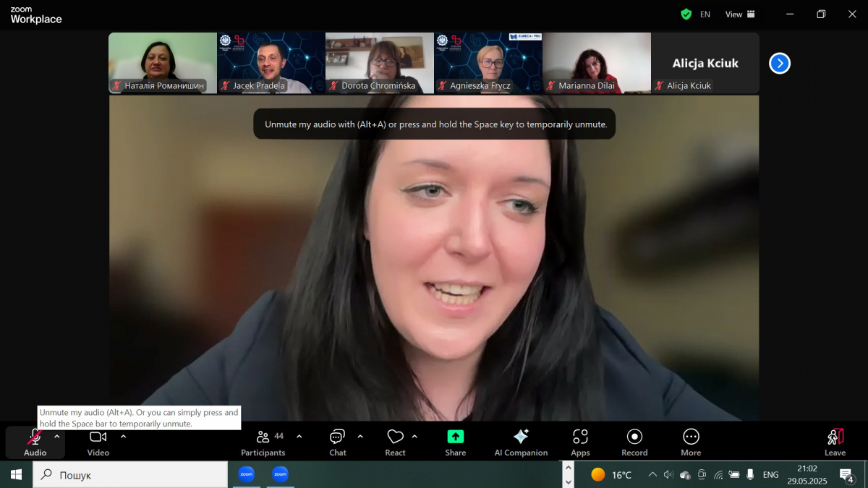Leave the meeting
Screen dimensions: 868x488
835,441
